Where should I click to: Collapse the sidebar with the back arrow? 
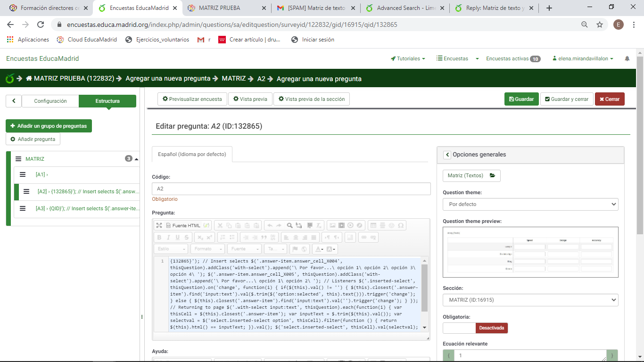14,101
